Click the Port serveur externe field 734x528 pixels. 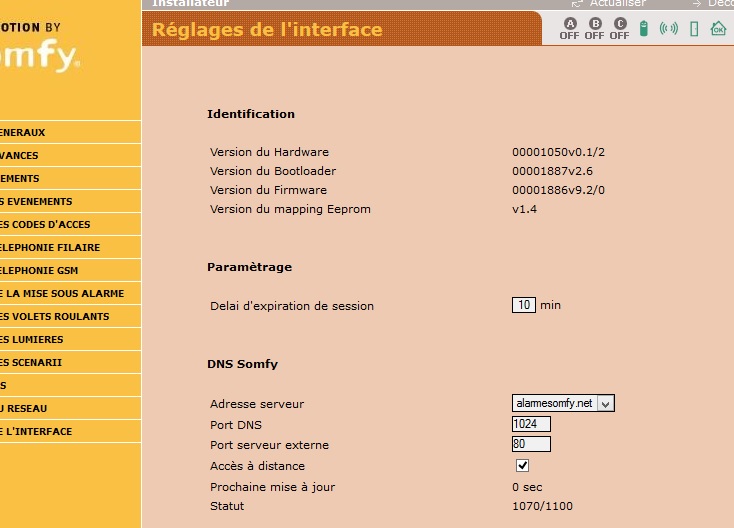531,445
